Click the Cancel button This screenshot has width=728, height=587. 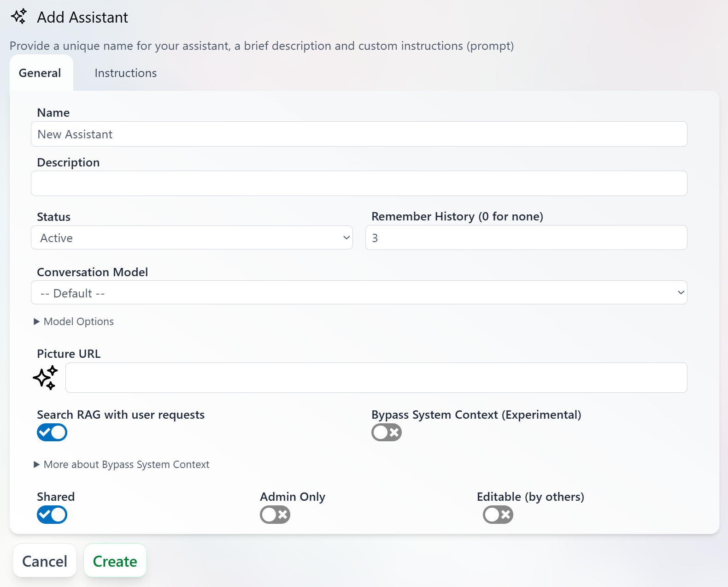[45, 561]
